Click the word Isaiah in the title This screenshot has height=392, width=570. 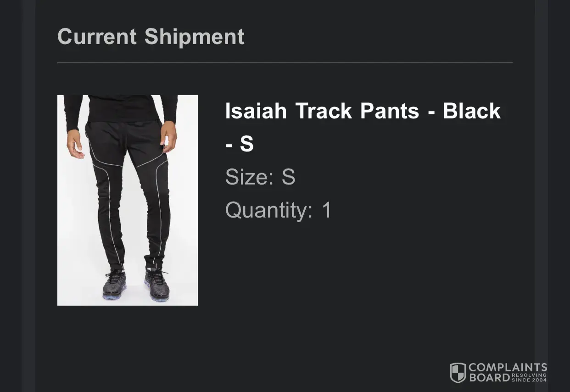click(x=256, y=111)
